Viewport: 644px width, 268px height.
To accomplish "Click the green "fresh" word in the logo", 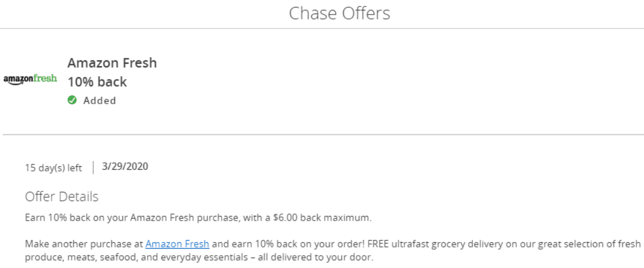I will pos(45,78).
